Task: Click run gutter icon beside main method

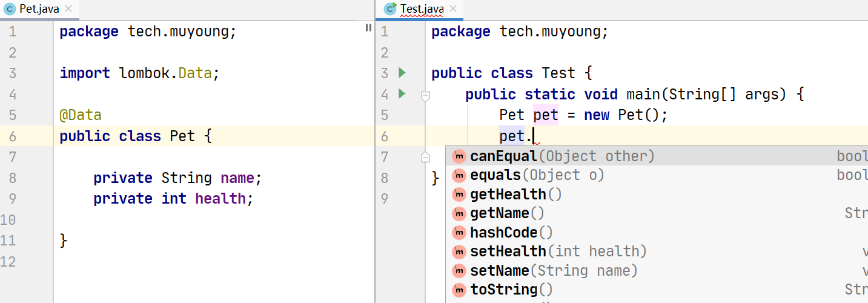Action: click(x=401, y=94)
